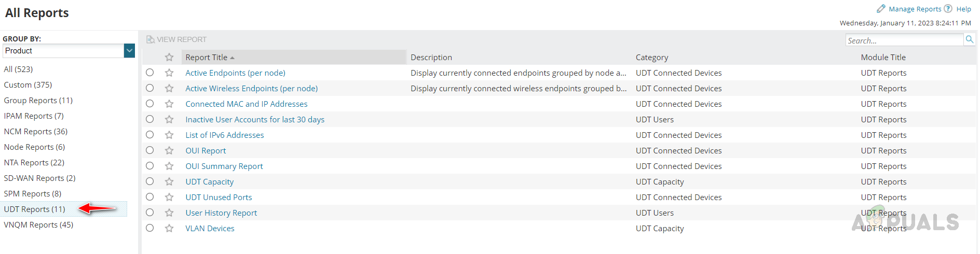Image resolution: width=980 pixels, height=254 pixels.
Task: Click into the reports Search field
Action: pyautogui.click(x=904, y=40)
